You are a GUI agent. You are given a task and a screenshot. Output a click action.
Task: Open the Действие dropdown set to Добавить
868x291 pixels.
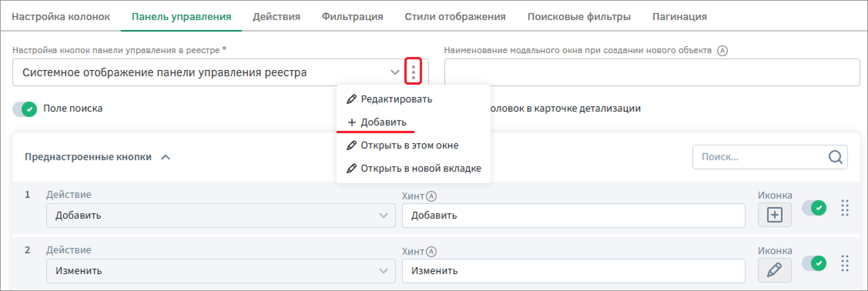click(221, 216)
